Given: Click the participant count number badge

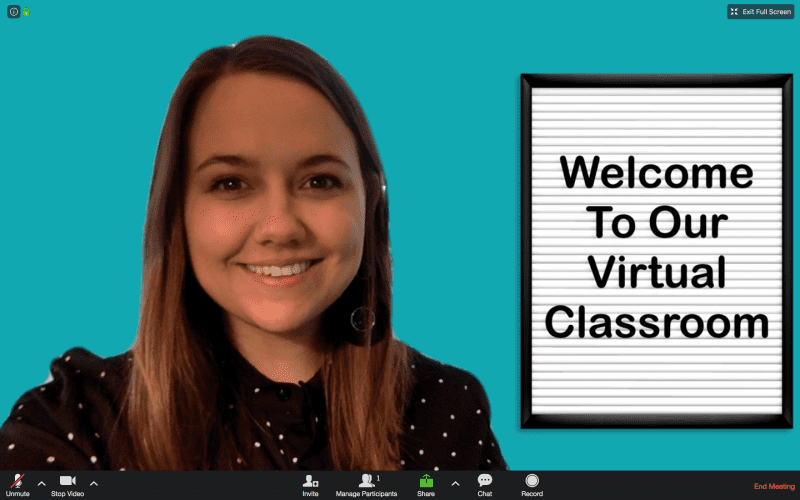Looking at the screenshot, I should coord(378,478).
